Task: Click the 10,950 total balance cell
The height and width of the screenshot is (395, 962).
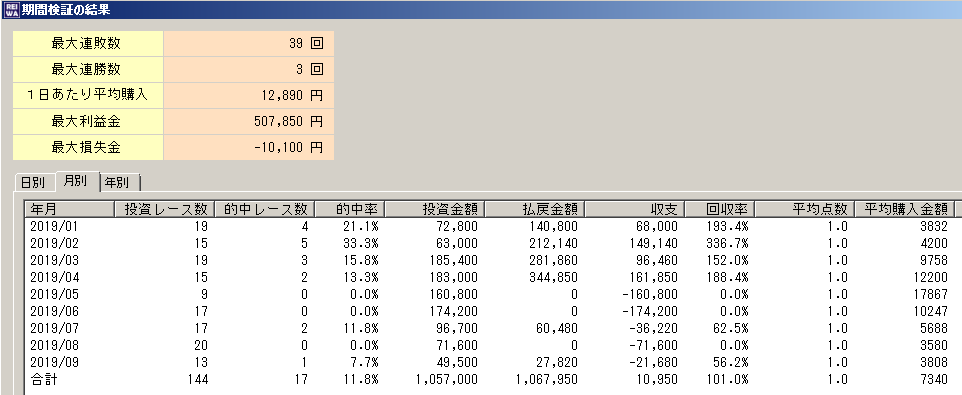Action: coord(658,380)
